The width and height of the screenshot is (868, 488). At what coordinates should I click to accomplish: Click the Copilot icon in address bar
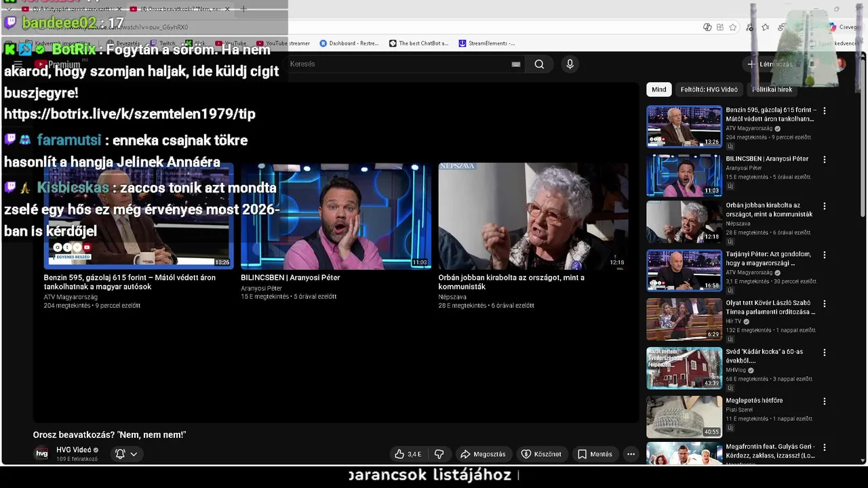pyautogui.click(x=707, y=27)
